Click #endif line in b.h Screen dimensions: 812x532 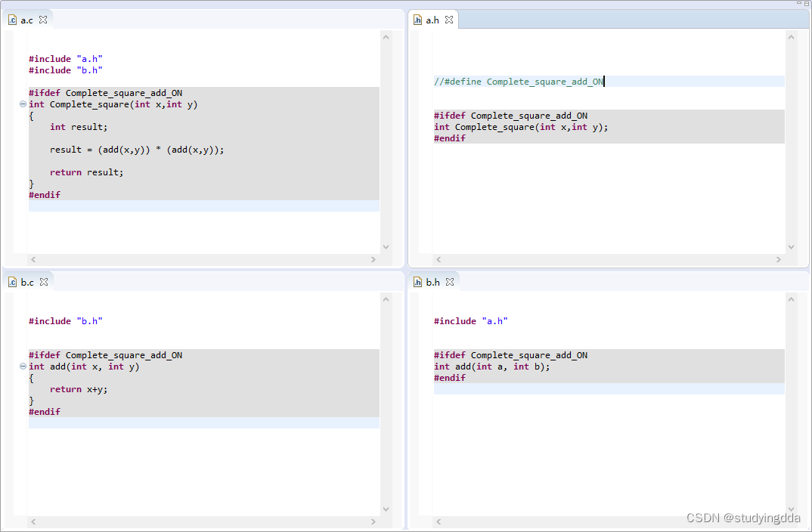coord(450,379)
